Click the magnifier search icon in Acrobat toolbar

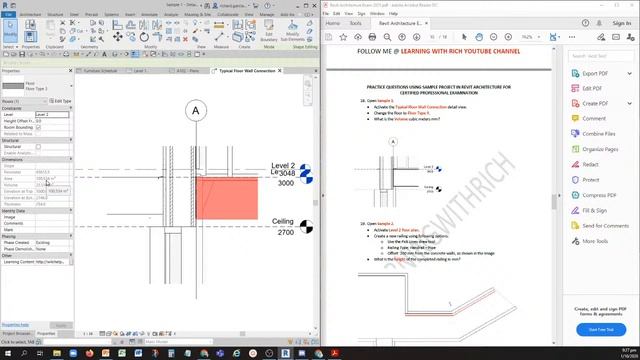387,37
